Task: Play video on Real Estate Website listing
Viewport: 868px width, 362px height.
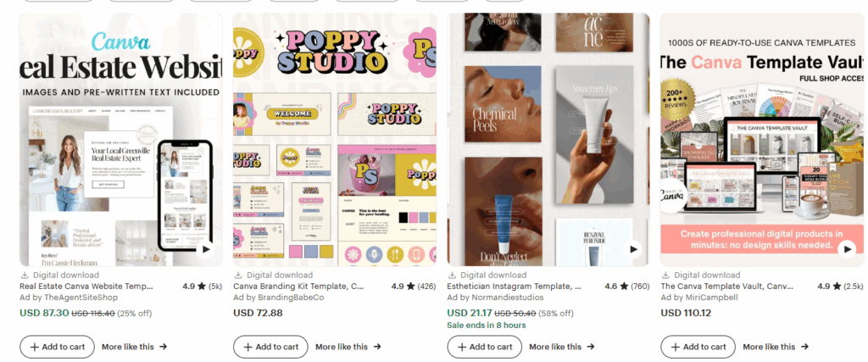Action: point(206,249)
